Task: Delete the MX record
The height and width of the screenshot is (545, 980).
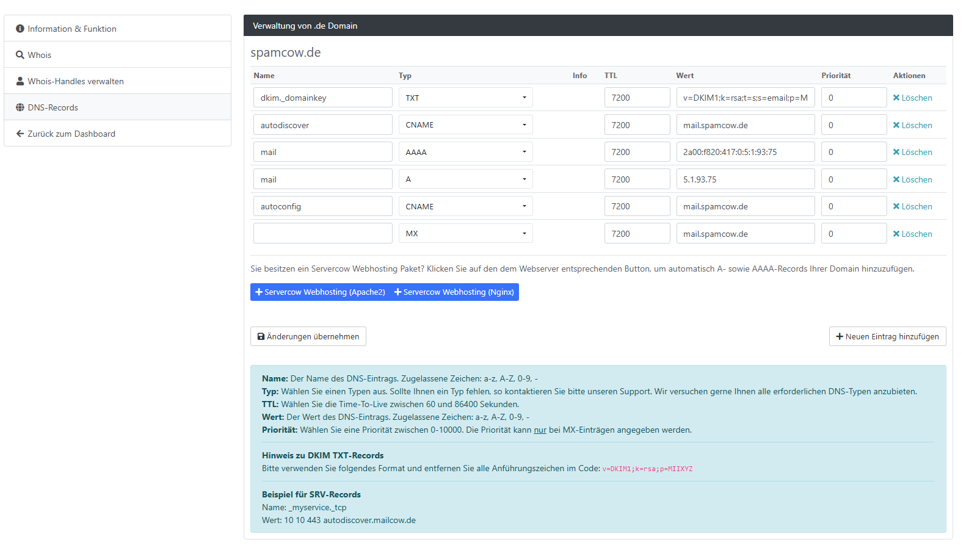Action: [912, 234]
